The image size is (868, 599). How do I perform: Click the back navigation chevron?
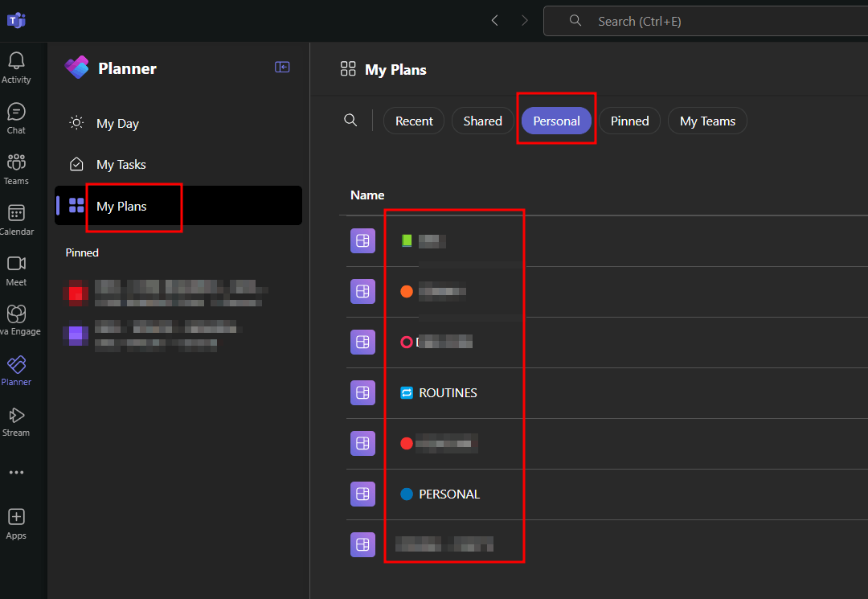pyautogui.click(x=494, y=20)
